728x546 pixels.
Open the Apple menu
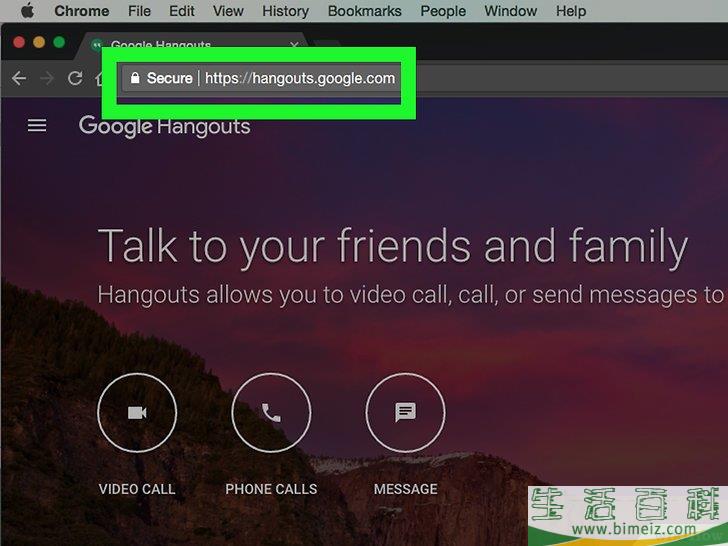[x=27, y=11]
